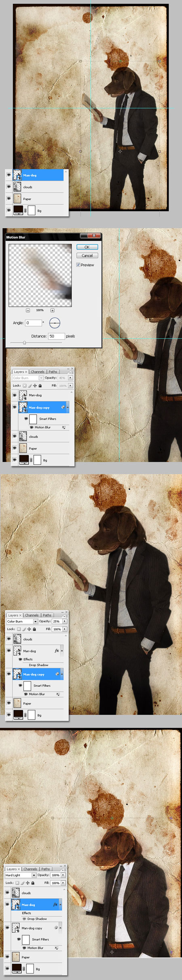Screen dimensions: 182x980
Task: Hide the clouds layer in the tab-less layer list
Action: tap(8, 187)
